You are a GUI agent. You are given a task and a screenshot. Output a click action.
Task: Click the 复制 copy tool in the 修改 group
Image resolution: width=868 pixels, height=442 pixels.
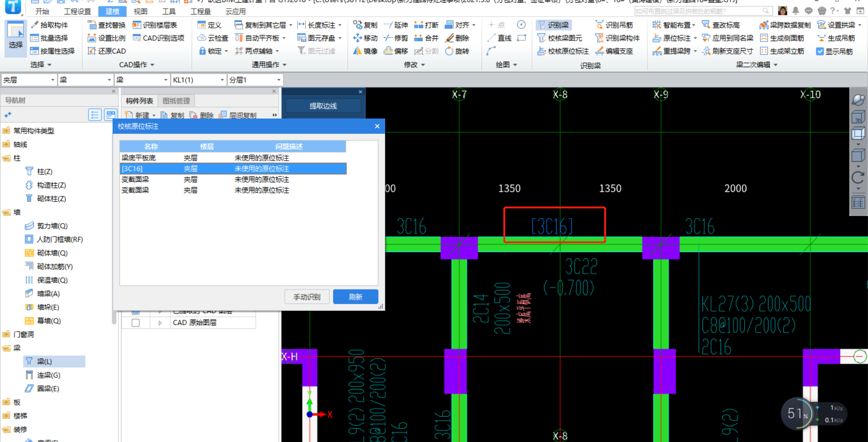click(x=365, y=25)
